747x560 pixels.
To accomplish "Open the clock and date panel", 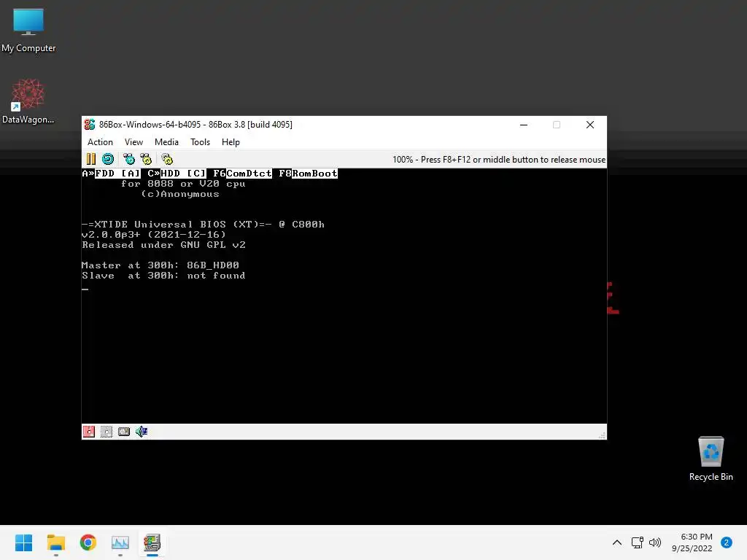I will [x=692, y=542].
